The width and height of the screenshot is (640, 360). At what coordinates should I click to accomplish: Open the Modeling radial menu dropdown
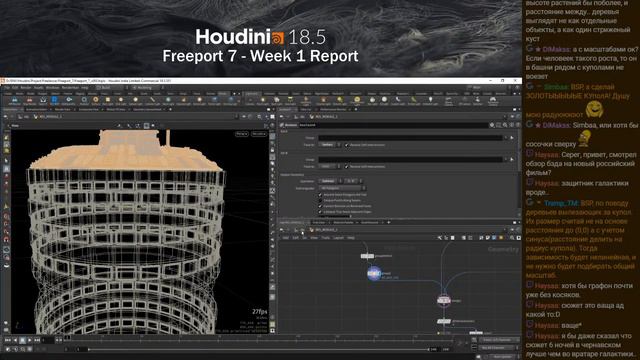pos(147,88)
